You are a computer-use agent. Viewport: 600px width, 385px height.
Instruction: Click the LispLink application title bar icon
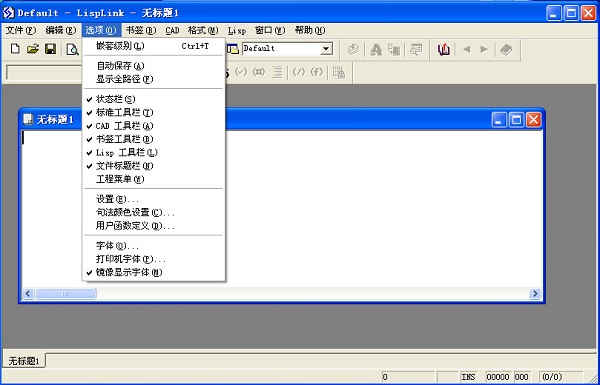(x=8, y=13)
